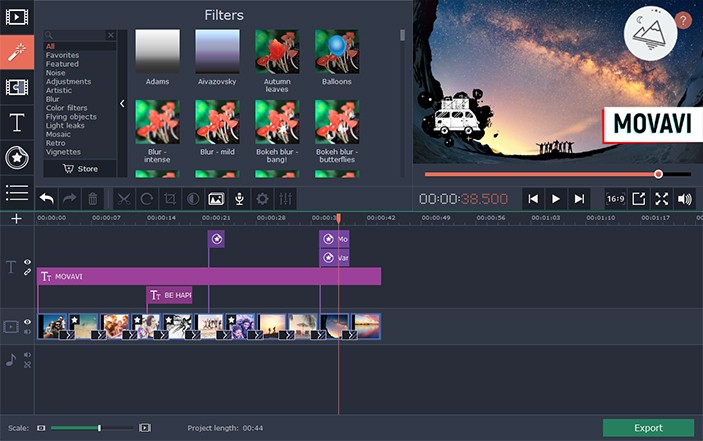This screenshot has height=441, width=703.
Task: Split clip with scissors tool
Action: pyautogui.click(x=124, y=199)
